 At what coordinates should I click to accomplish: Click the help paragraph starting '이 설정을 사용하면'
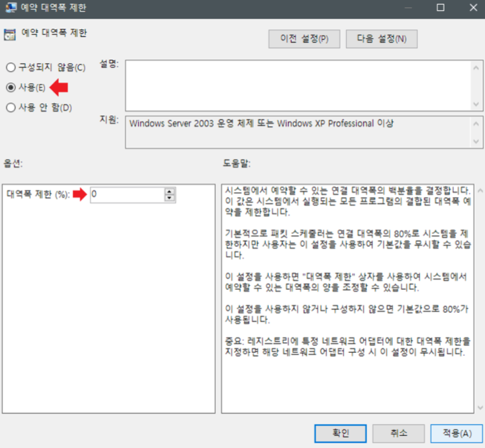click(x=346, y=282)
